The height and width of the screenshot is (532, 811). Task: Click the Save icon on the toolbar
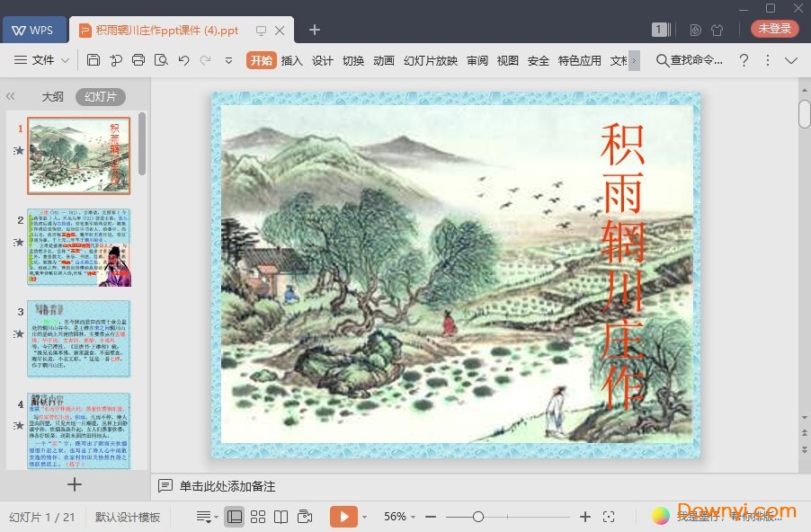94,60
